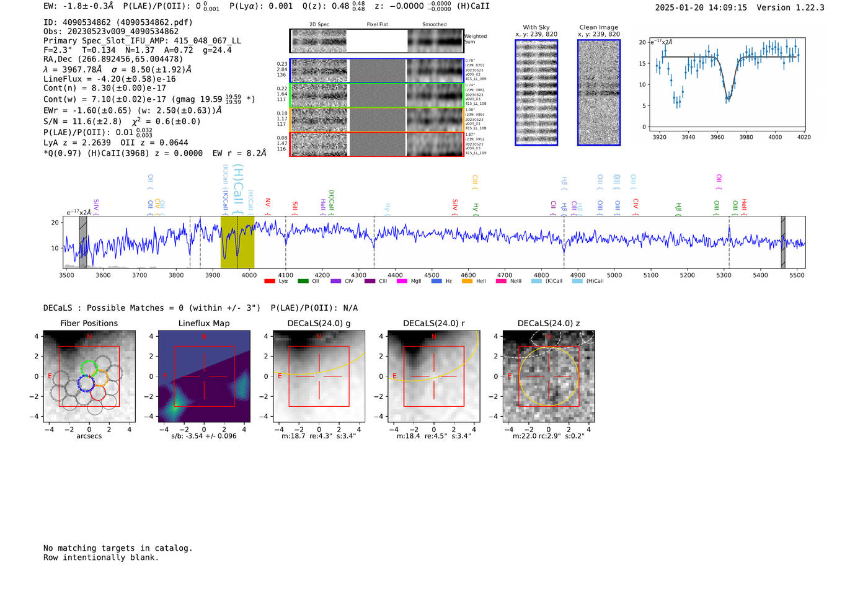Click the timestamp 2025-01-20 14:09:15
The width and height of the screenshot is (868, 591).
click(x=701, y=7)
